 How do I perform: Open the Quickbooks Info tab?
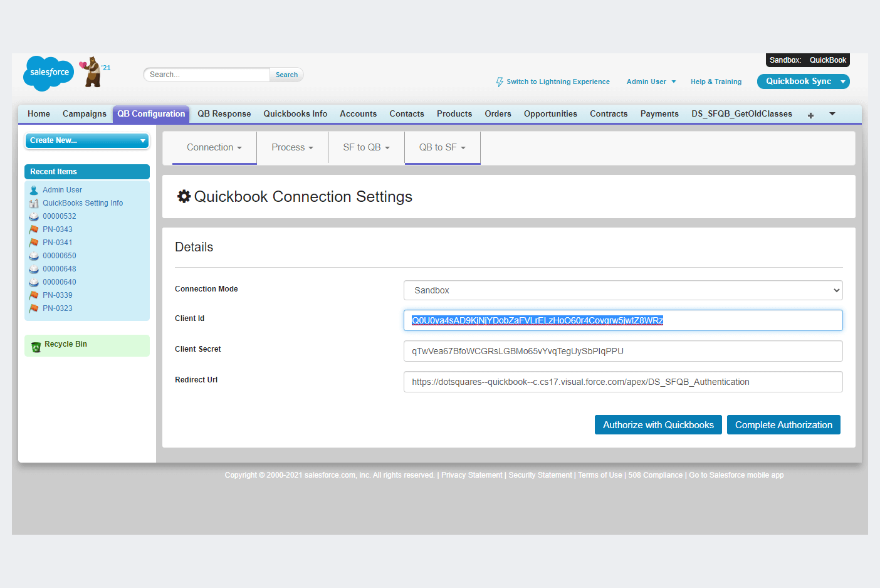click(295, 114)
